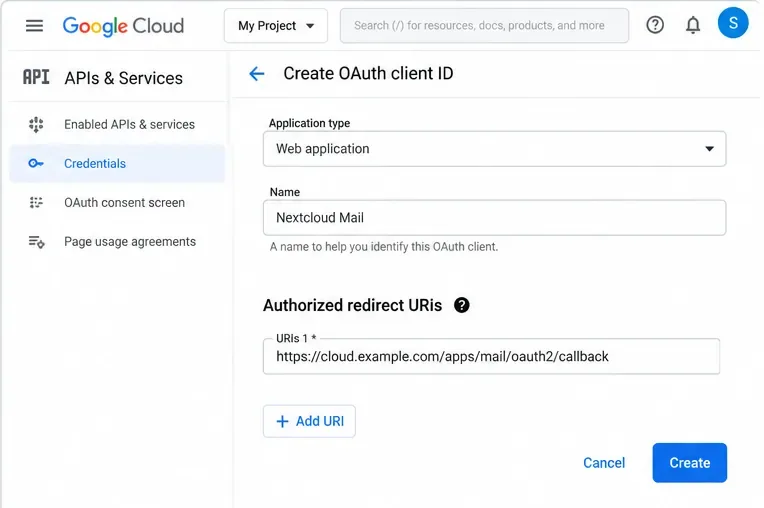
Task: Click the Add URI button
Action: tap(309, 421)
